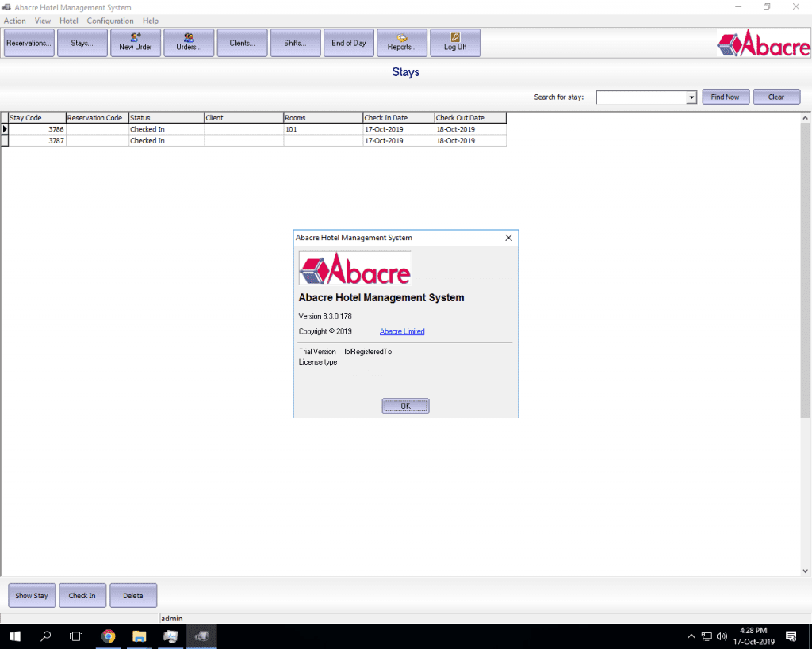Open Google Chrome from the taskbar
Image resolution: width=812 pixels, height=649 pixels.
[x=109, y=636]
